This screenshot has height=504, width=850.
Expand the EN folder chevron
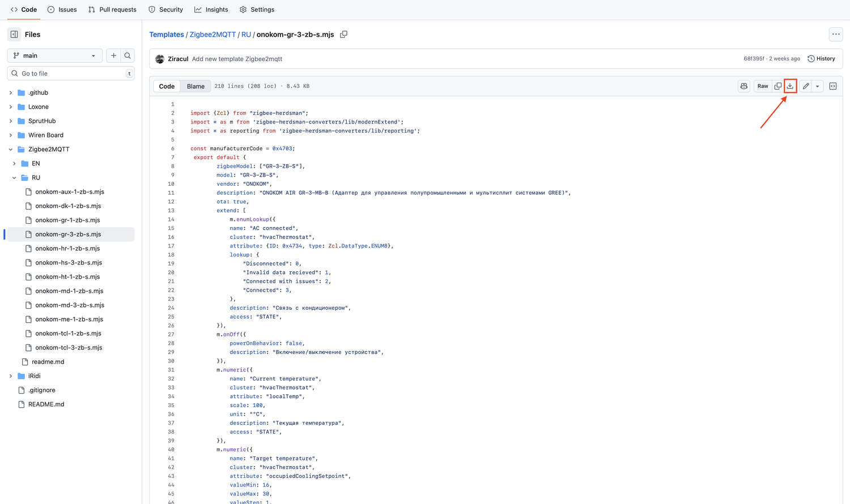click(x=14, y=164)
